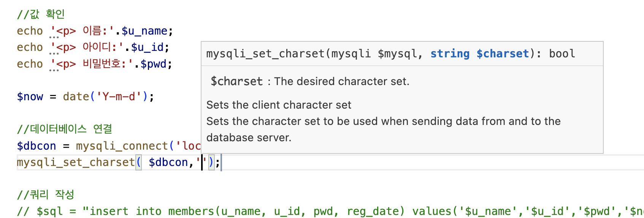Click 'Sets the client character set' text in the tooltip
Image resolution: width=644 pixels, height=218 pixels.
click(279, 105)
